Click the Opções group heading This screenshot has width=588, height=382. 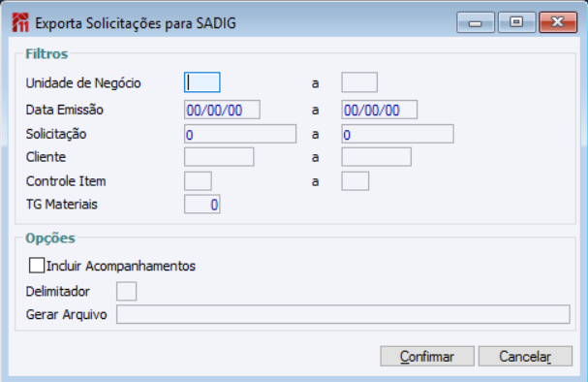point(50,239)
